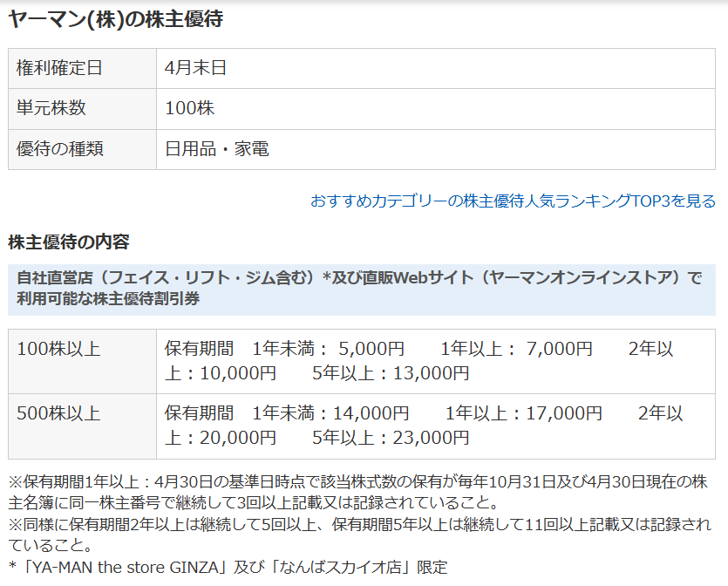Select the YA-MAN the store GINZA footnote
The image size is (728, 586).
click(x=228, y=567)
